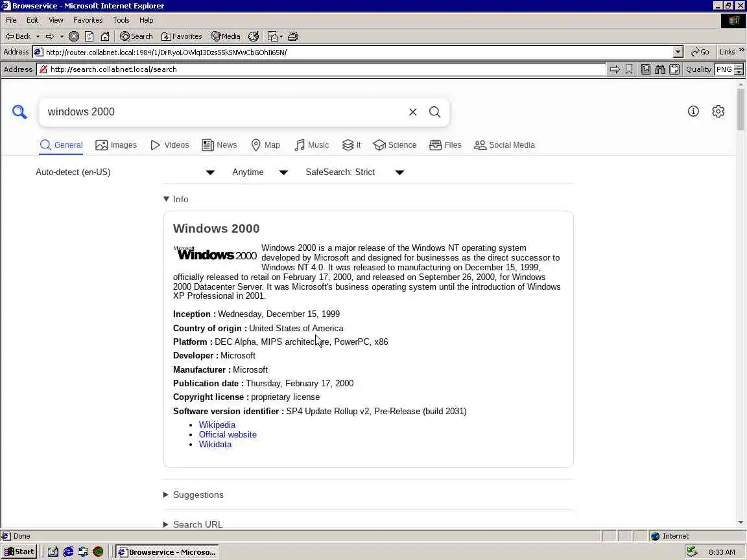Viewport: 747px width, 560px height.
Task: Click the Print icon in toolbar
Action: (x=293, y=36)
